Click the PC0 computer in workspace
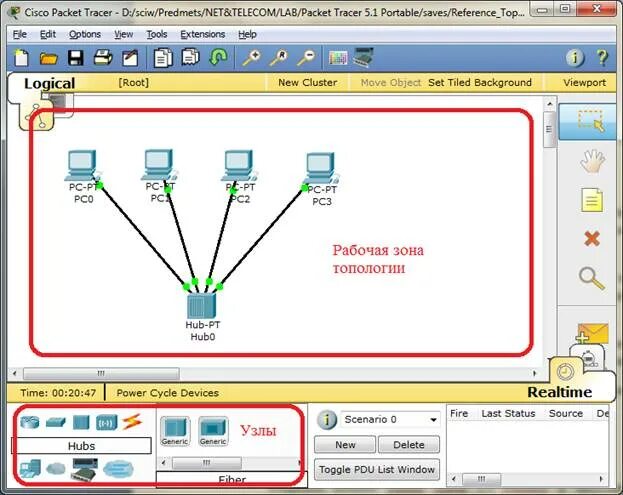Viewport: 623px width, 495px height. [82, 164]
